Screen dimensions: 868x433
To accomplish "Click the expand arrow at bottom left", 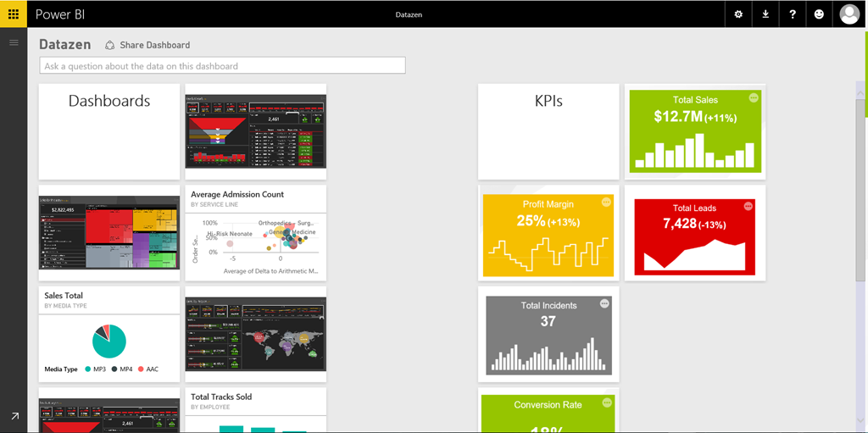I will (x=14, y=416).
